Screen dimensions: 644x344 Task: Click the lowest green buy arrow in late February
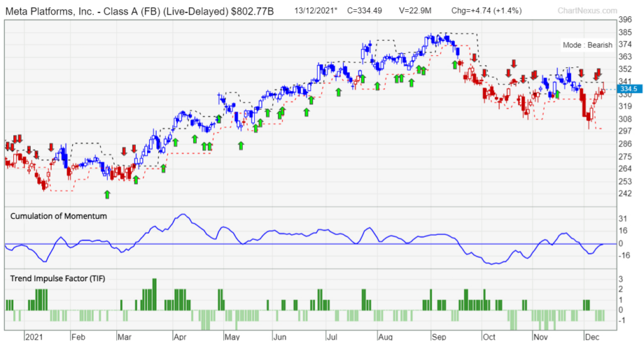107,194
